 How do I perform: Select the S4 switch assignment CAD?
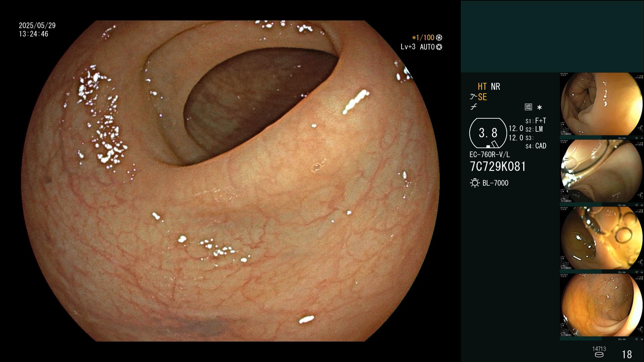[536, 146]
